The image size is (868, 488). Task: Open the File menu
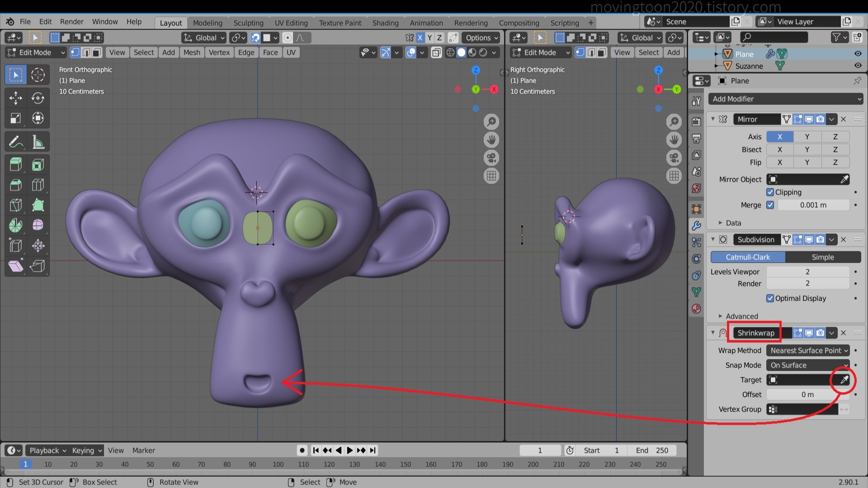tap(25, 22)
